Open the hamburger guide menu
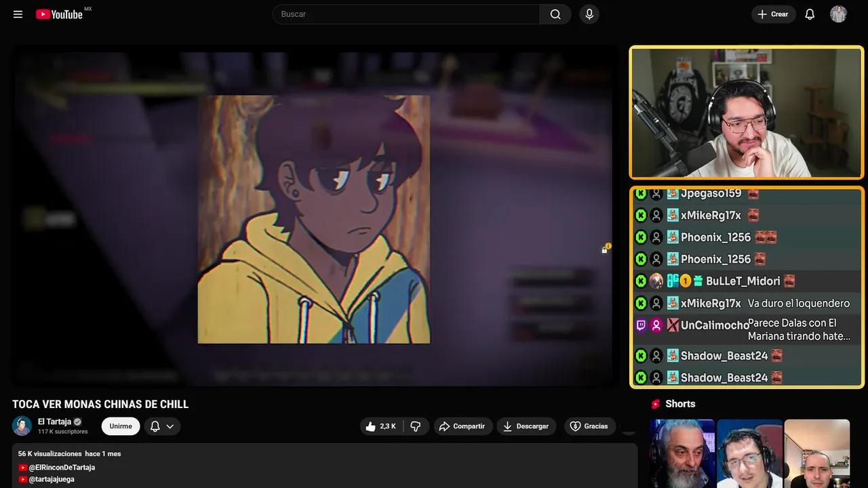Image resolution: width=868 pixels, height=488 pixels. point(18,14)
